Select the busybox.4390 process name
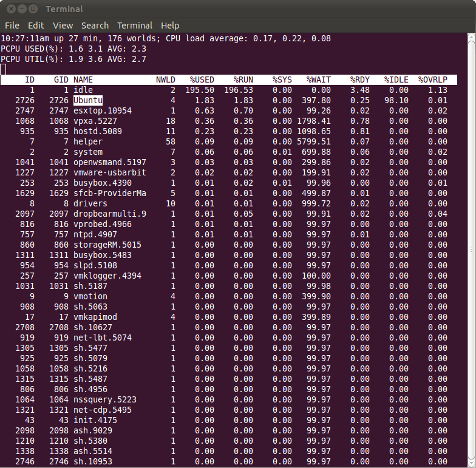476x468 pixels. (103, 183)
